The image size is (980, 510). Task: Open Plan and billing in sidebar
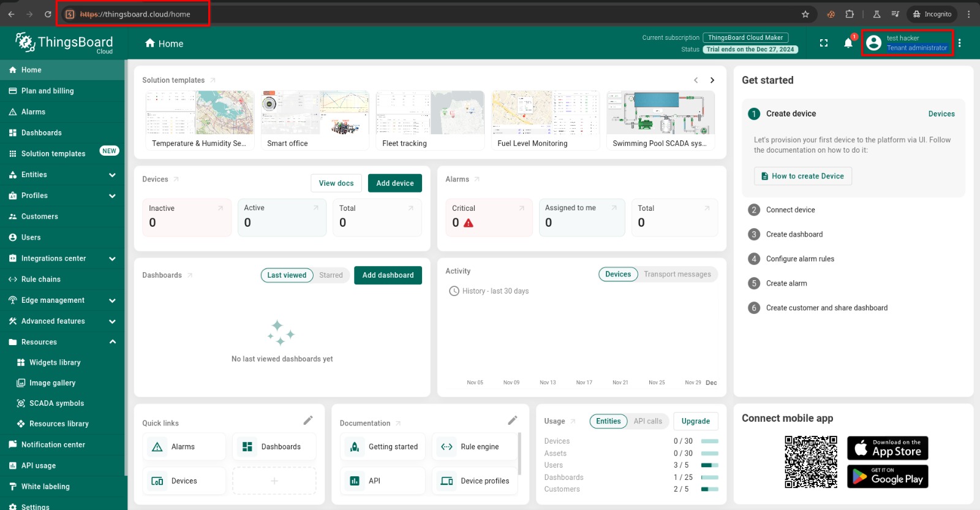tap(62, 91)
